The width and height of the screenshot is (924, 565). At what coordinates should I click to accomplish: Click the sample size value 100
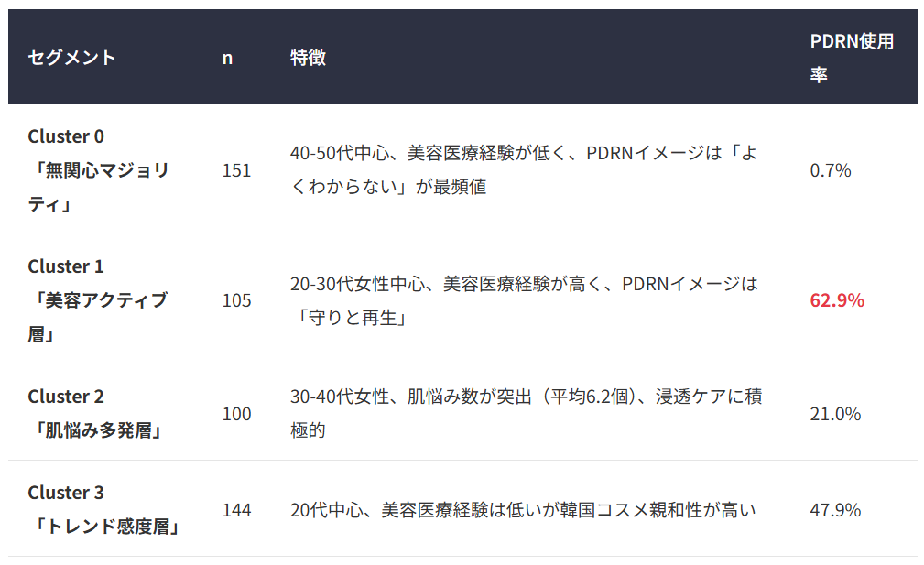coord(236,414)
